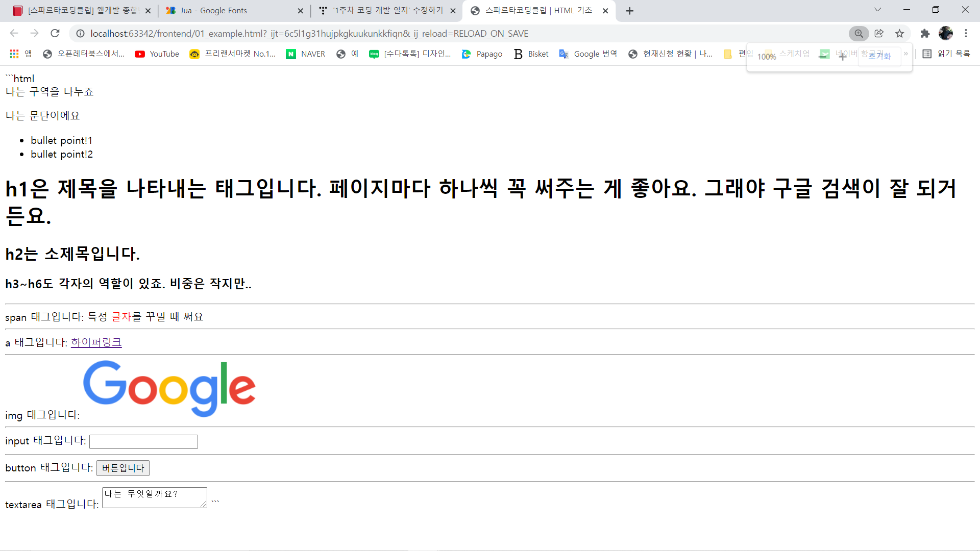Click the forward navigation arrow

[x=34, y=33]
